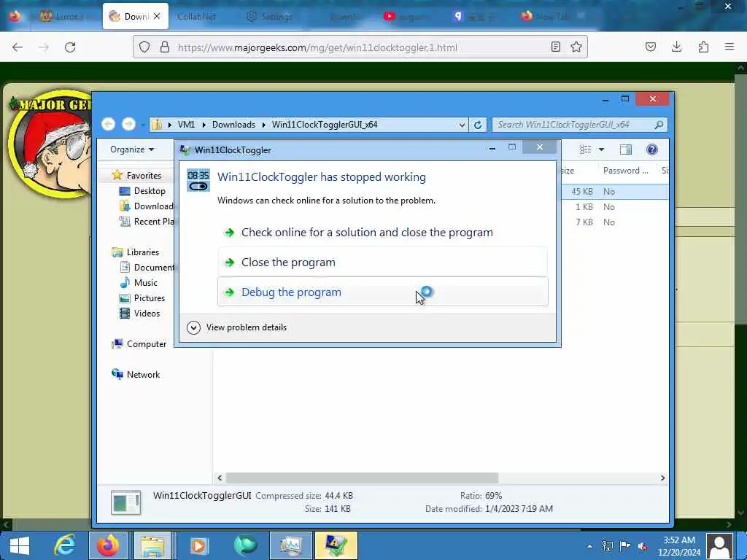Image resolution: width=747 pixels, height=560 pixels.
Task: Go back in Firefox
Action: coord(18,47)
